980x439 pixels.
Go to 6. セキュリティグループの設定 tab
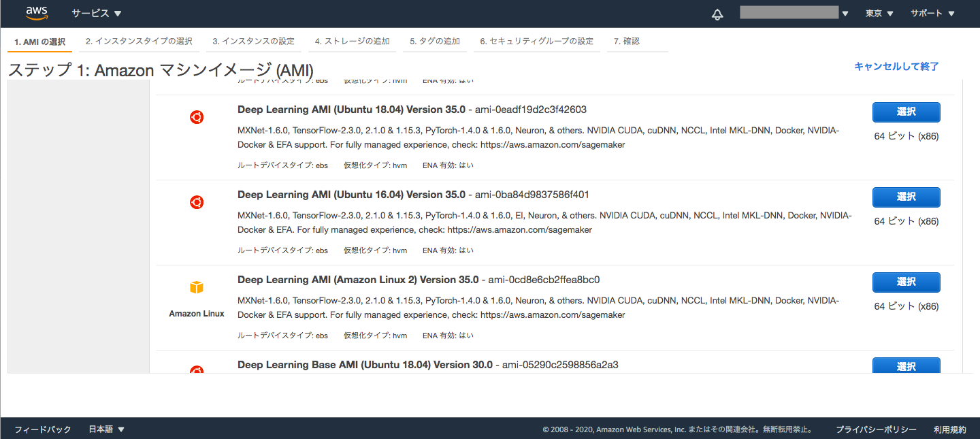(x=536, y=42)
